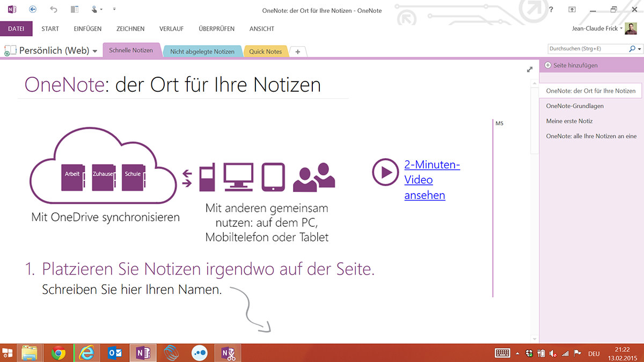
Task: Expand the Persönlich (Web) notebook dropdown
Action: [95, 51]
